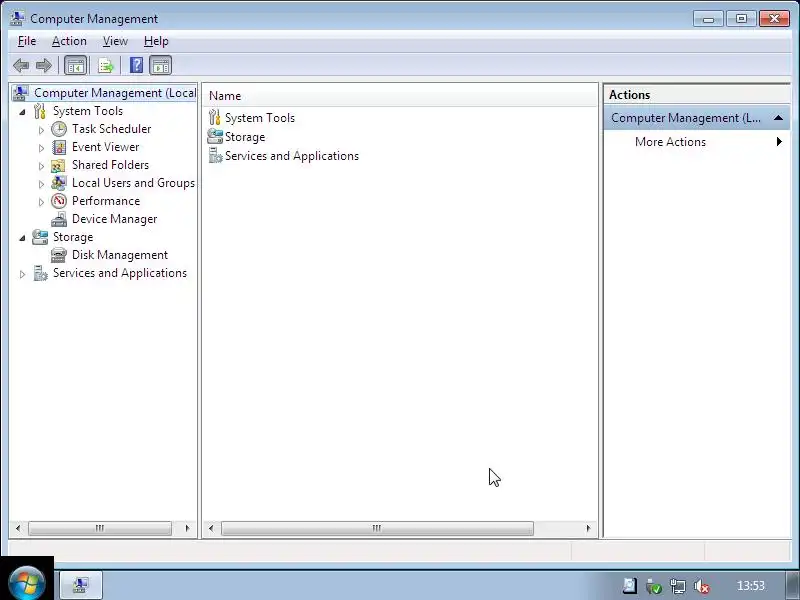Screen dimensions: 800x600
Task: Click the muted volume tray icon
Action: 702,586
